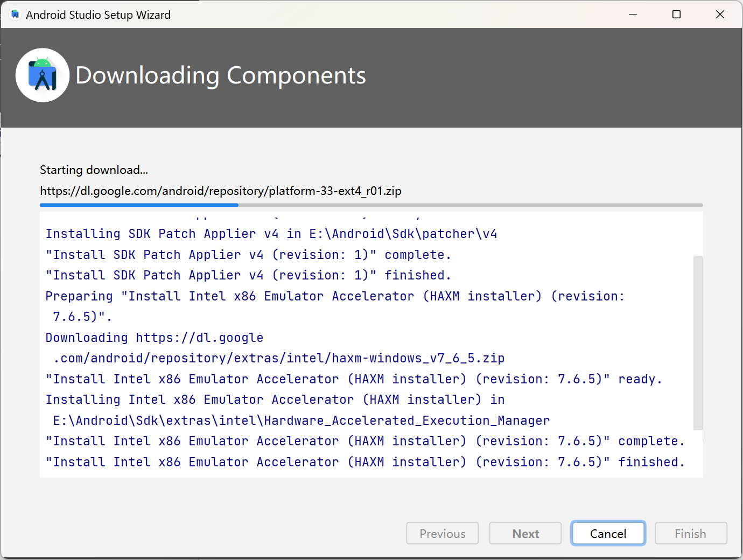The width and height of the screenshot is (743, 560).
Task: Close the Setup Wizard window
Action: point(720,15)
